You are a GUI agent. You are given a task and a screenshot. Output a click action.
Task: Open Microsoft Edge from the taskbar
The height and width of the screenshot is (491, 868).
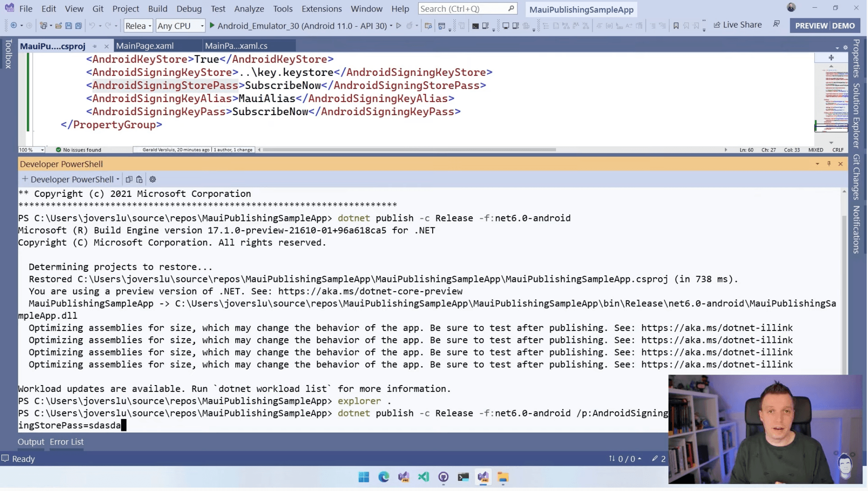pos(384,477)
